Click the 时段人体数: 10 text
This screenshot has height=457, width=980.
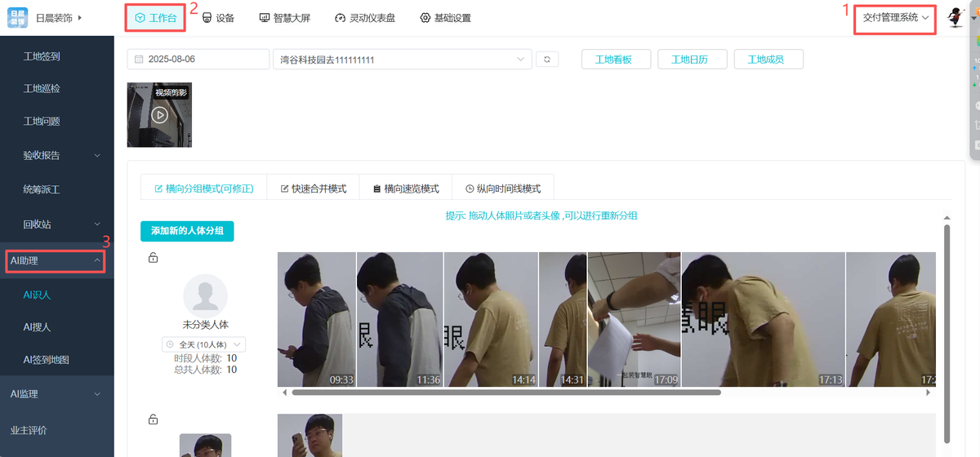tap(205, 358)
